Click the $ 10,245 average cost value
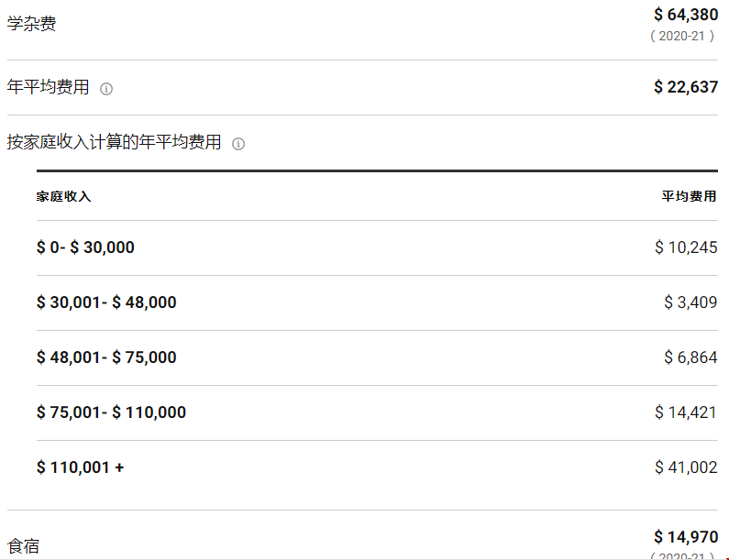This screenshot has height=560, width=729. (686, 247)
